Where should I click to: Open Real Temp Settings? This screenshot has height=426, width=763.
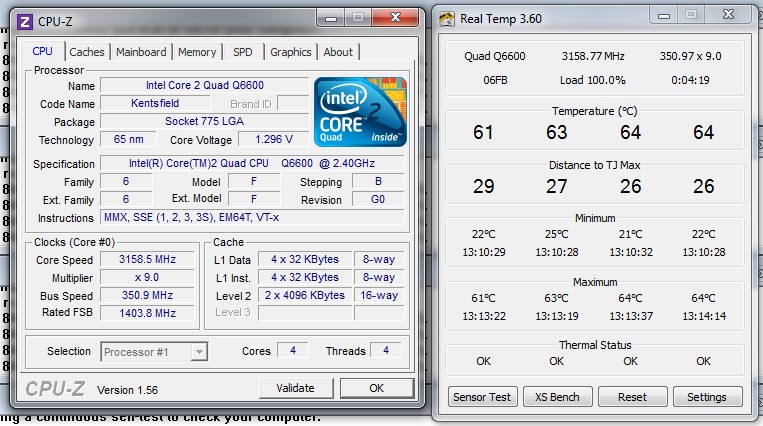pyautogui.click(x=707, y=397)
